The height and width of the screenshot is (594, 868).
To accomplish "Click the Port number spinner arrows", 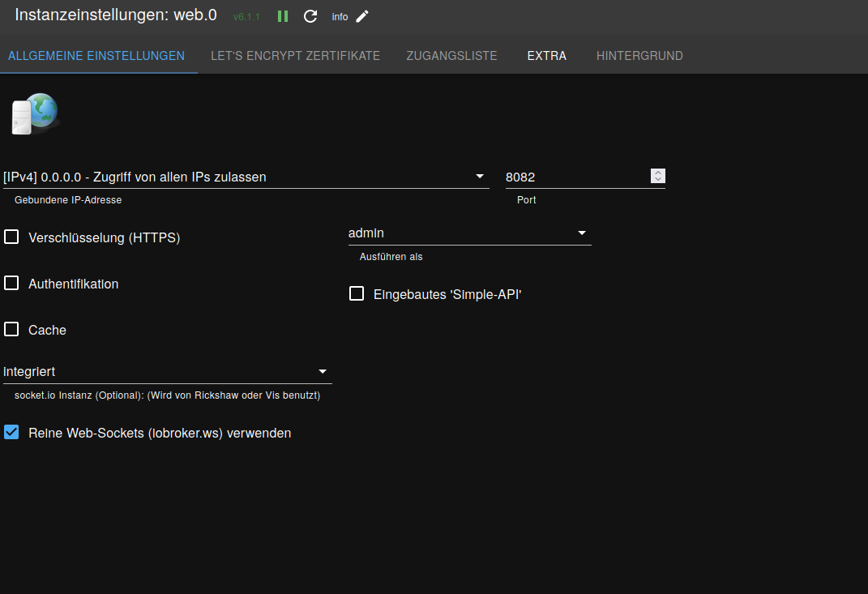I will [x=657, y=176].
